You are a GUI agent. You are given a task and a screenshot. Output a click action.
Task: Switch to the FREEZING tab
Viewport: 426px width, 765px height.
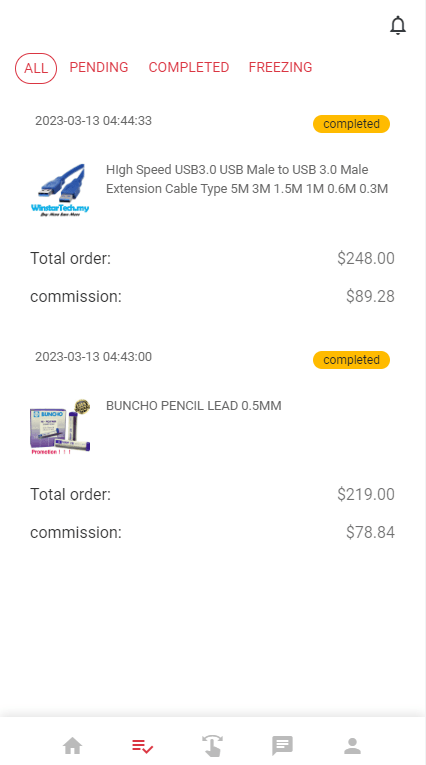point(281,67)
